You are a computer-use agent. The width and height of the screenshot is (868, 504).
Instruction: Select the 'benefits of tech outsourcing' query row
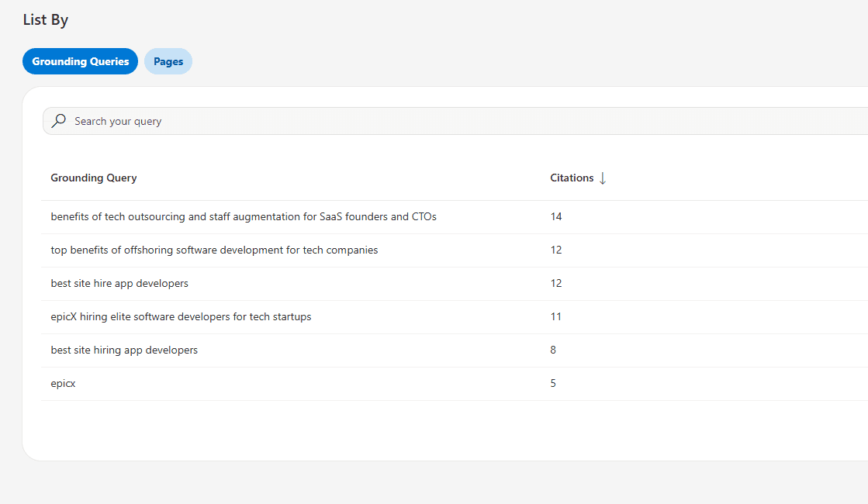pyautogui.click(x=244, y=216)
